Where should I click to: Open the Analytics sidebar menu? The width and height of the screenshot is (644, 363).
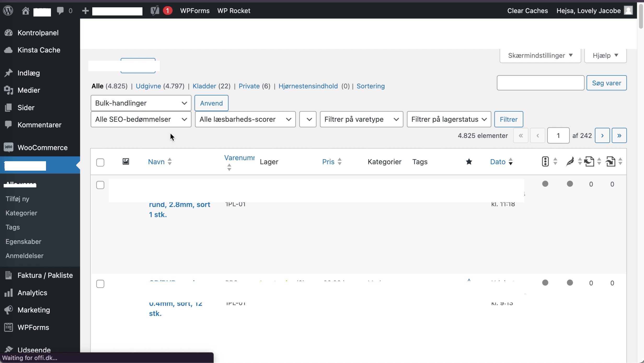(32, 293)
